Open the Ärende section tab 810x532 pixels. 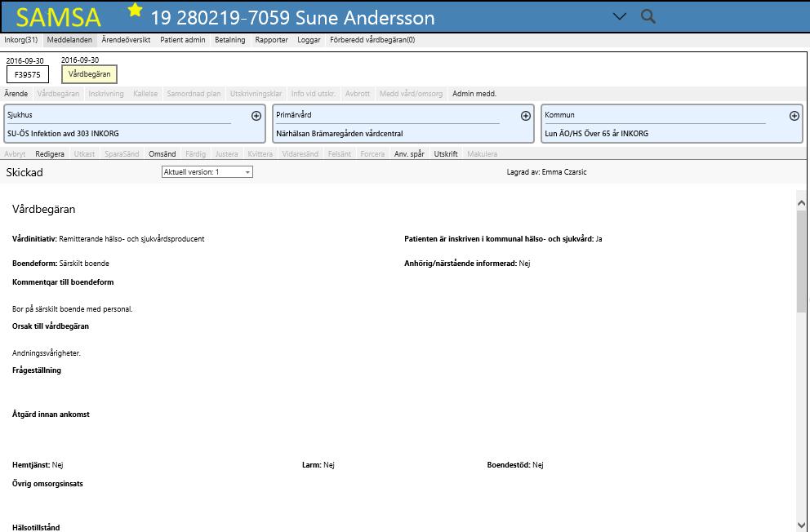click(16, 93)
